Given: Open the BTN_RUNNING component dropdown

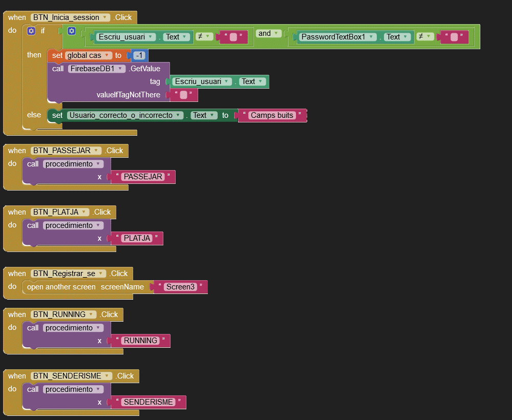Looking at the screenshot, I should [92, 314].
